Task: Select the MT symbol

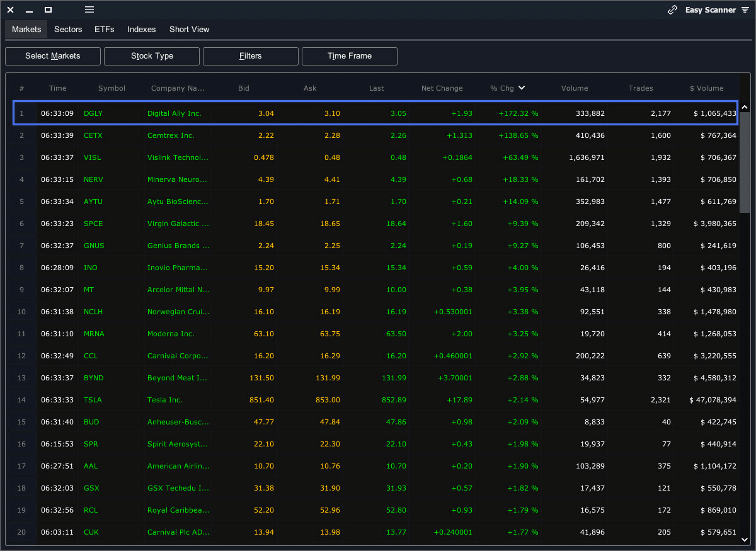Action: click(89, 290)
